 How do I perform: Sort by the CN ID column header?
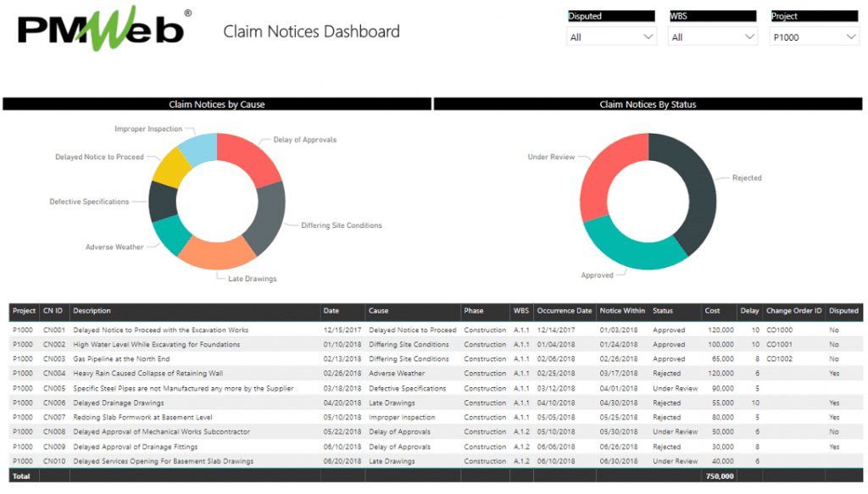coord(53,311)
